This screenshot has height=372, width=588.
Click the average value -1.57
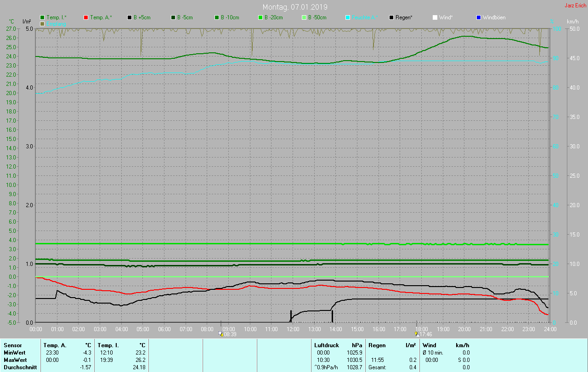pos(85,367)
